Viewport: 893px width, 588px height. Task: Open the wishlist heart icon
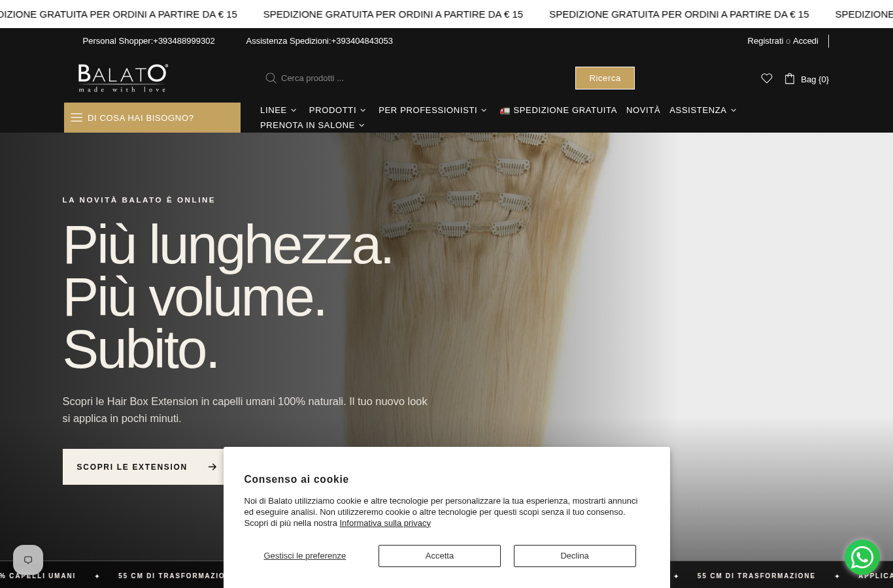[767, 78]
